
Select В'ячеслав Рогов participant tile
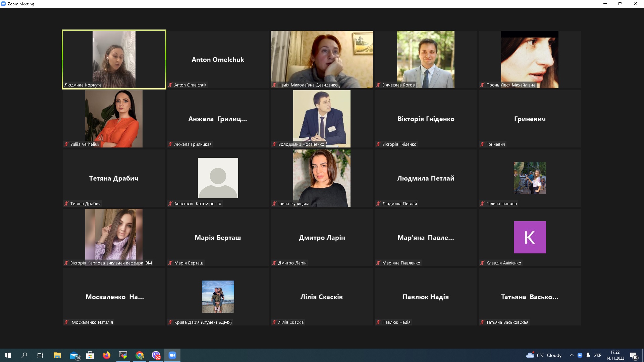tap(426, 59)
